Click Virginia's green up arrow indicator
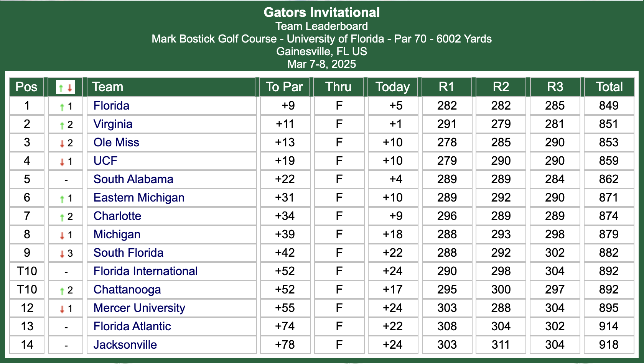The height and width of the screenshot is (364, 644). (x=62, y=125)
